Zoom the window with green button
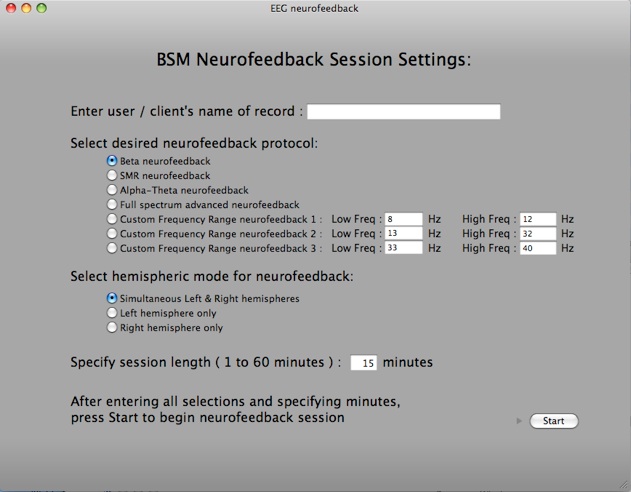Screen dimensions: 631x492 [41, 8]
